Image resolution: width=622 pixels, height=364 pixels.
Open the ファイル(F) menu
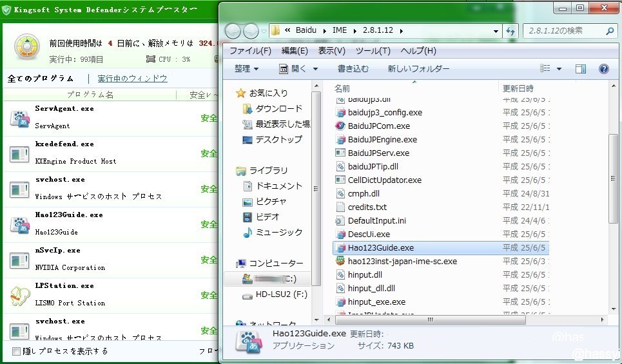pyautogui.click(x=250, y=51)
